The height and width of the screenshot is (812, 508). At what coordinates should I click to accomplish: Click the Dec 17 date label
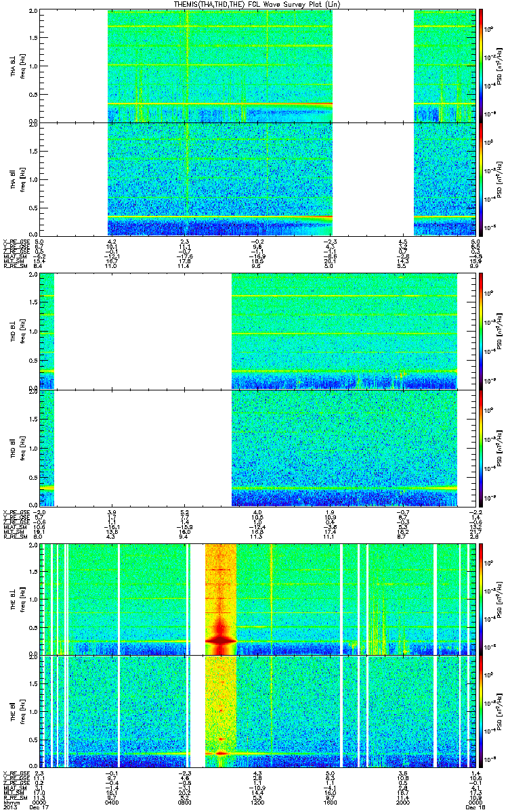tap(40, 807)
